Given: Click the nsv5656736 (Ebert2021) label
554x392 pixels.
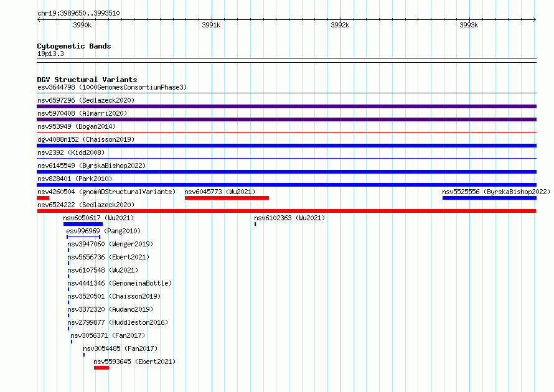Looking at the screenshot, I should point(108,257).
